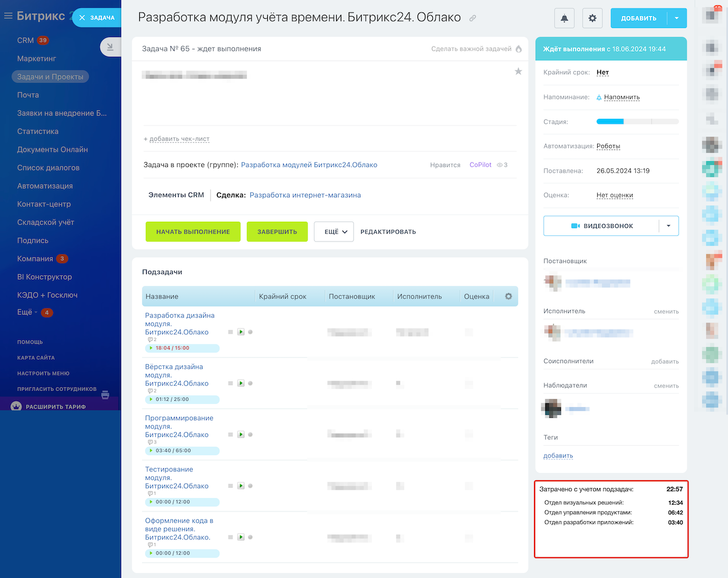
Task: Choose a rating via Нет оценки
Action: tap(615, 195)
